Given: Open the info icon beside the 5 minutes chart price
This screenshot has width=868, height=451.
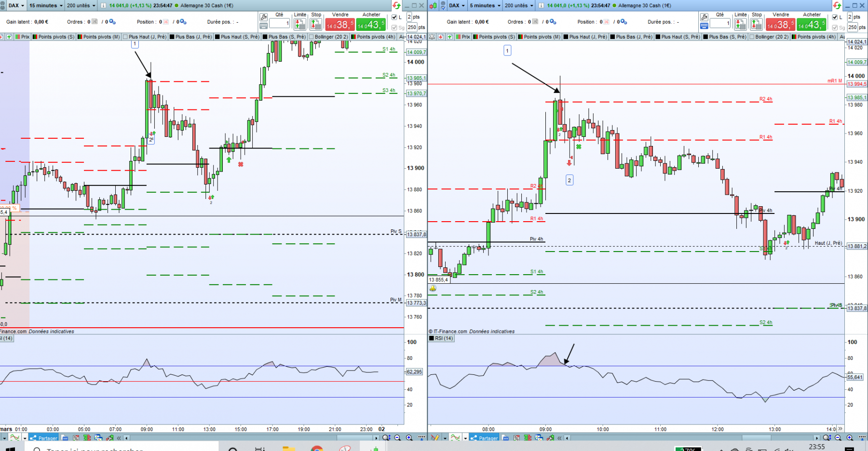Looking at the screenshot, I should (x=541, y=5).
